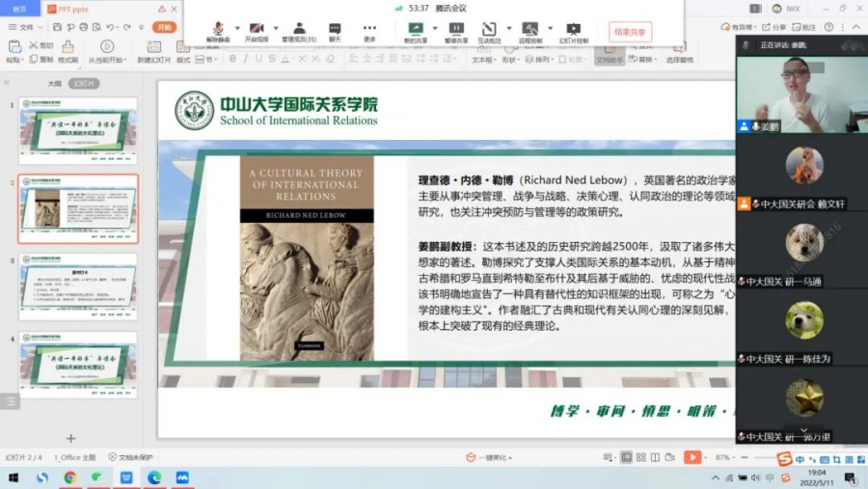Open interactive annotation tool (互动批注)
This screenshot has width=868, height=489.
[x=489, y=29]
